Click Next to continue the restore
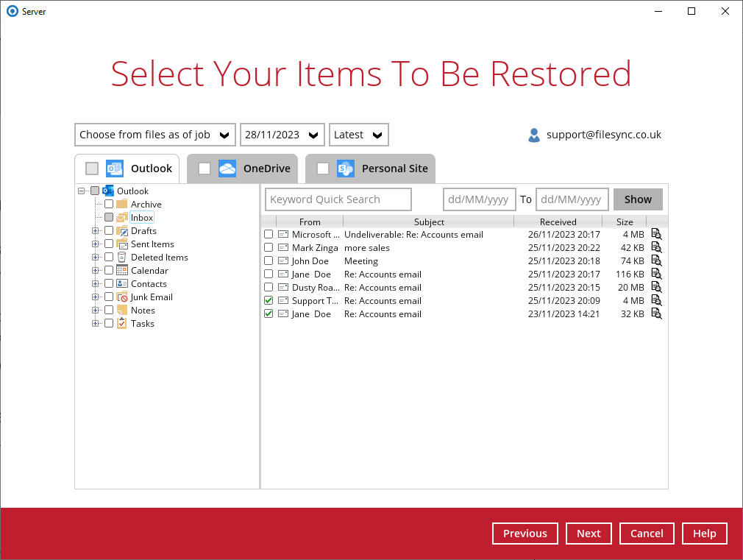 pyautogui.click(x=589, y=533)
